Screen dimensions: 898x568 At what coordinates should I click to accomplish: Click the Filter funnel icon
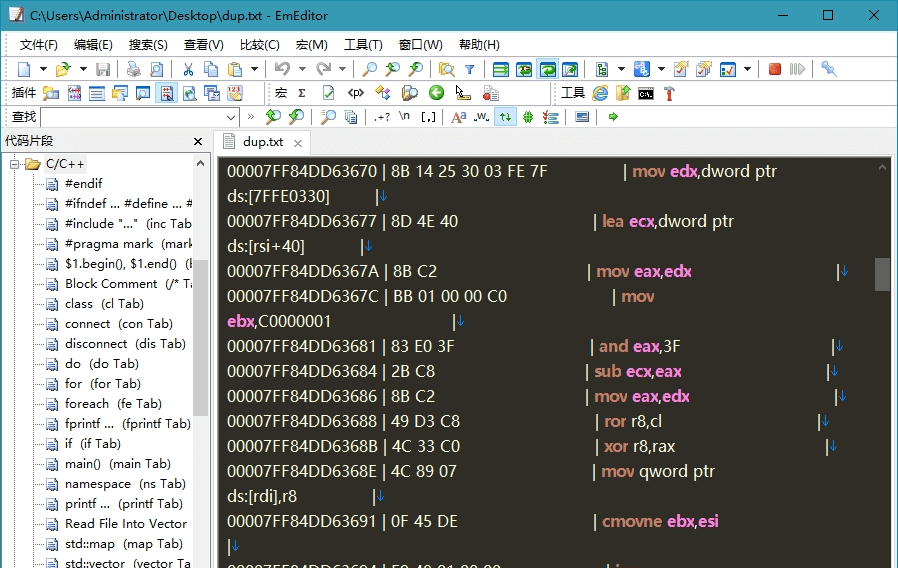[469, 69]
